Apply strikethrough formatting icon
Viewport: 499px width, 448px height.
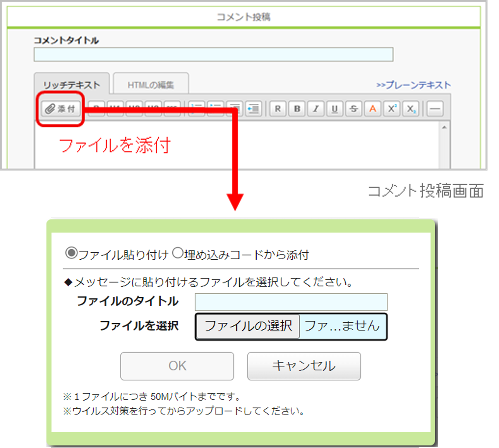coord(354,109)
